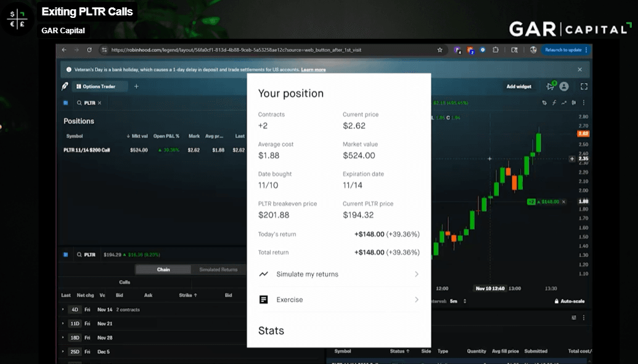The image size is (638, 364).
Task: Click the Avg fill price column header
Action: (x=505, y=351)
